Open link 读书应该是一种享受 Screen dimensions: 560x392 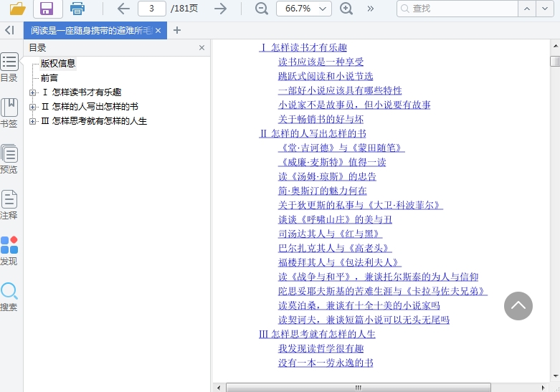click(x=321, y=62)
